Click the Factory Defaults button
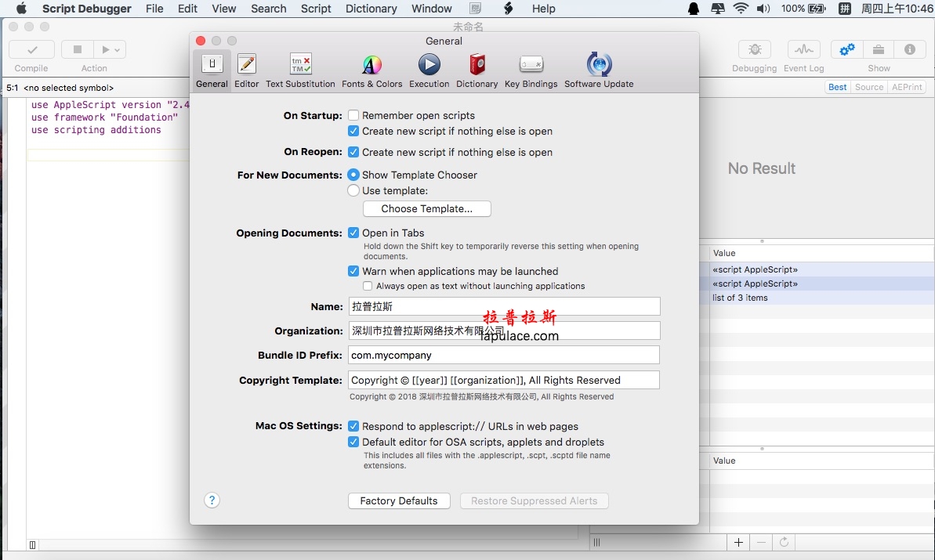Viewport: 935px width, 560px height. point(399,501)
